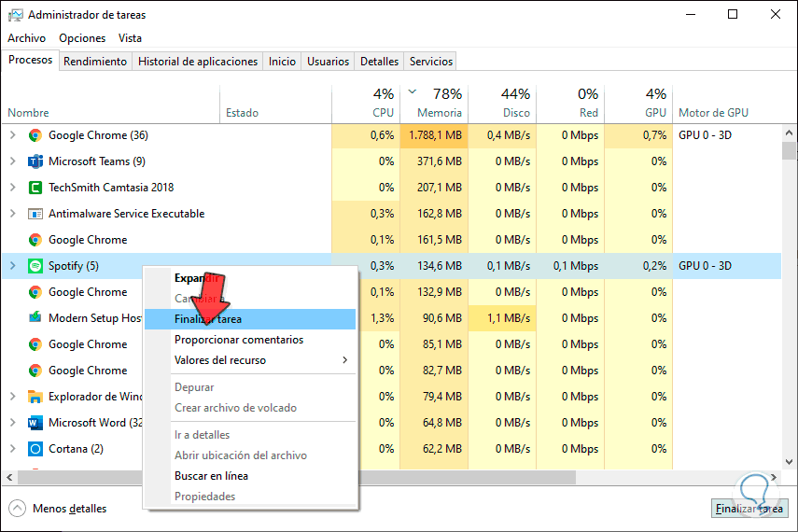This screenshot has height=532, width=798.
Task: Click the Google Chrome (36) icon
Action: (x=35, y=135)
